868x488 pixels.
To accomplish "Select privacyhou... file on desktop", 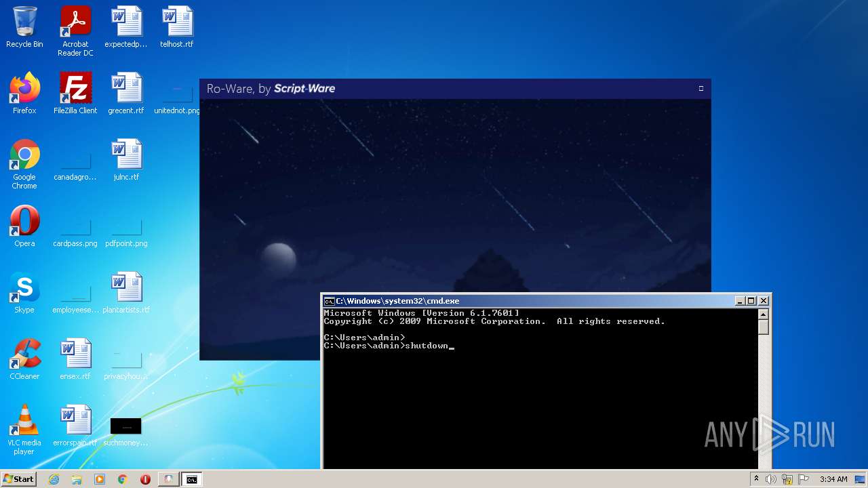I will 126,366.
